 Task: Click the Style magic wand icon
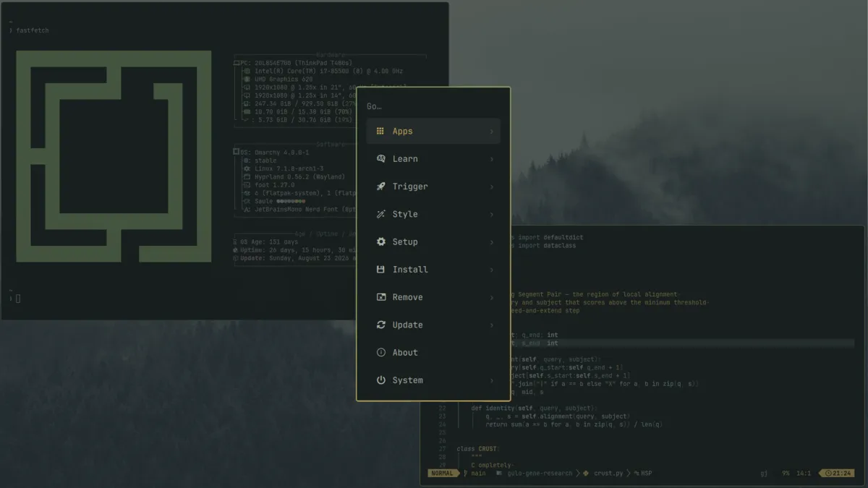(380, 214)
